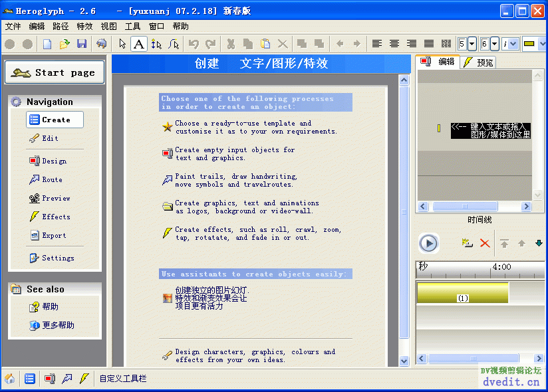
Task: Select 'Create effects, such as roll' option
Action: [252, 233]
